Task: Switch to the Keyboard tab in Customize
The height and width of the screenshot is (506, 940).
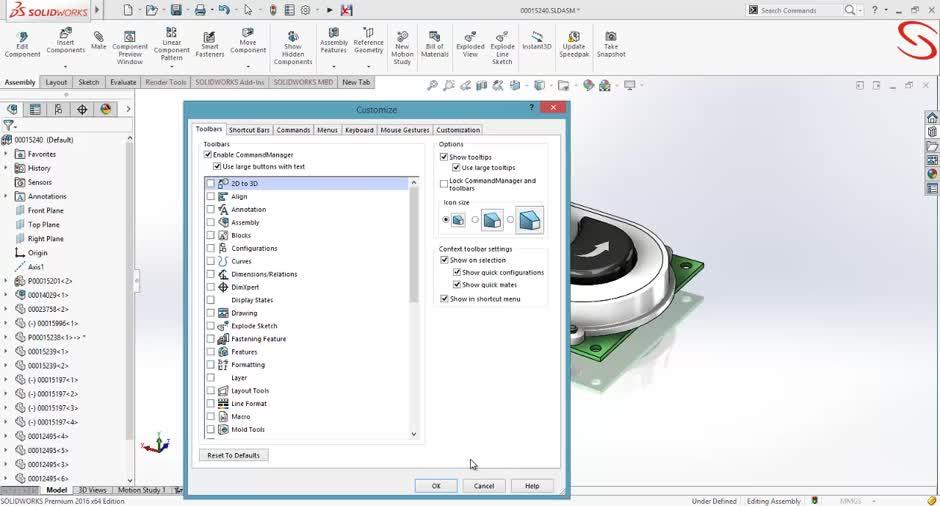Action: point(359,130)
